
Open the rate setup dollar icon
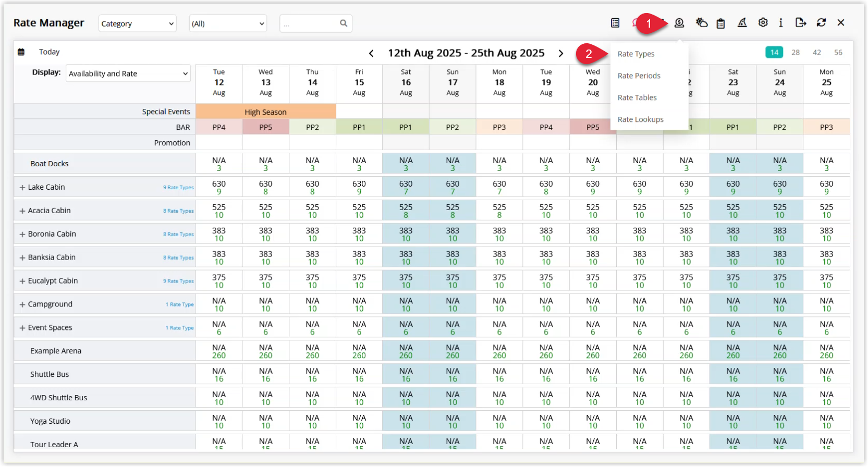click(679, 23)
